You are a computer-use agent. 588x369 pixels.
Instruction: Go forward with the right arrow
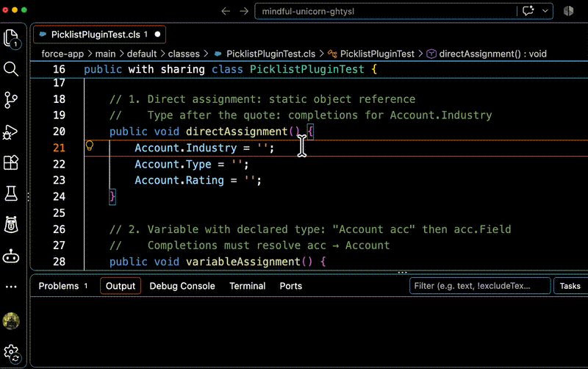click(244, 11)
